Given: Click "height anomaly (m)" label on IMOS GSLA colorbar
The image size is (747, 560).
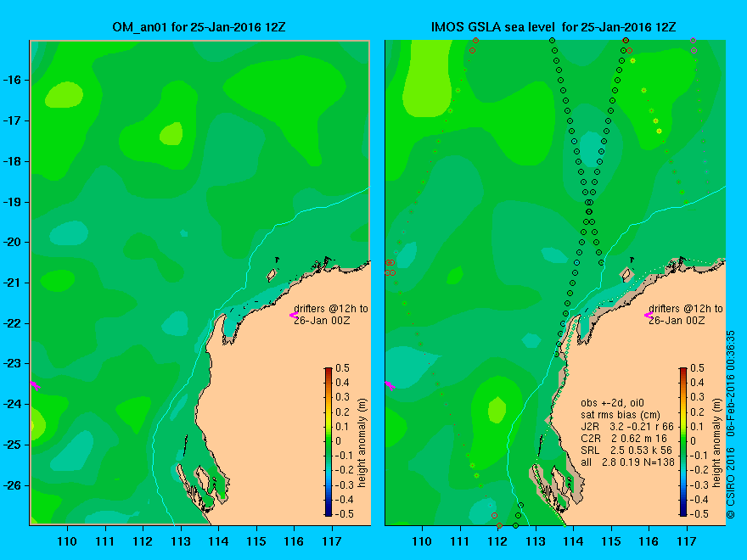Looking at the screenshot, I should [x=717, y=443].
